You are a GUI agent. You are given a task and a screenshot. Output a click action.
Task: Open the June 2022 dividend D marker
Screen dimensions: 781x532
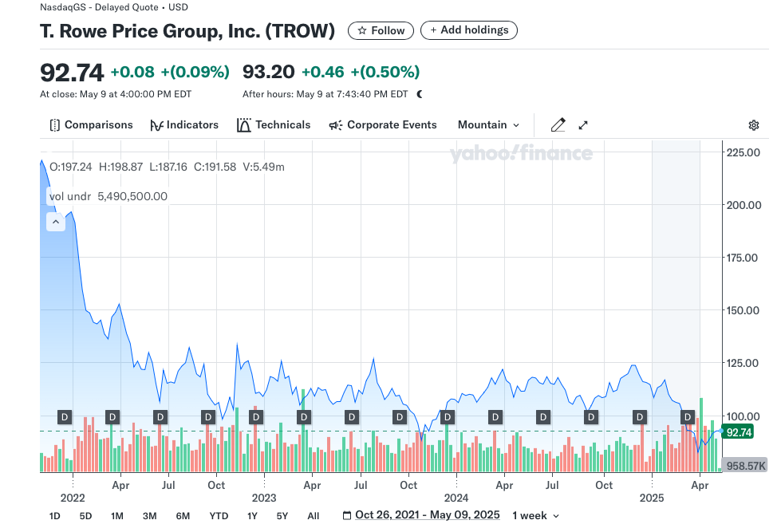(x=160, y=417)
